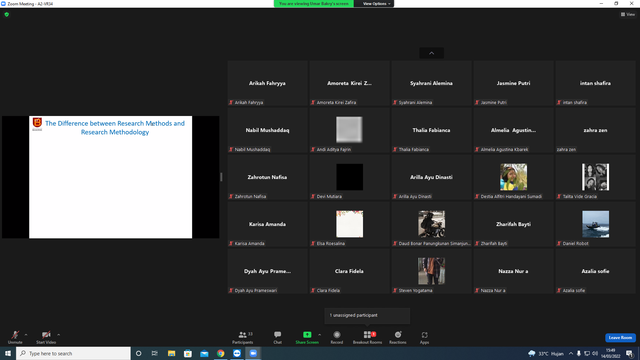Image resolution: width=640 pixels, height=360 pixels.
Task: Toggle Start Video camera button
Action: click(x=46, y=337)
